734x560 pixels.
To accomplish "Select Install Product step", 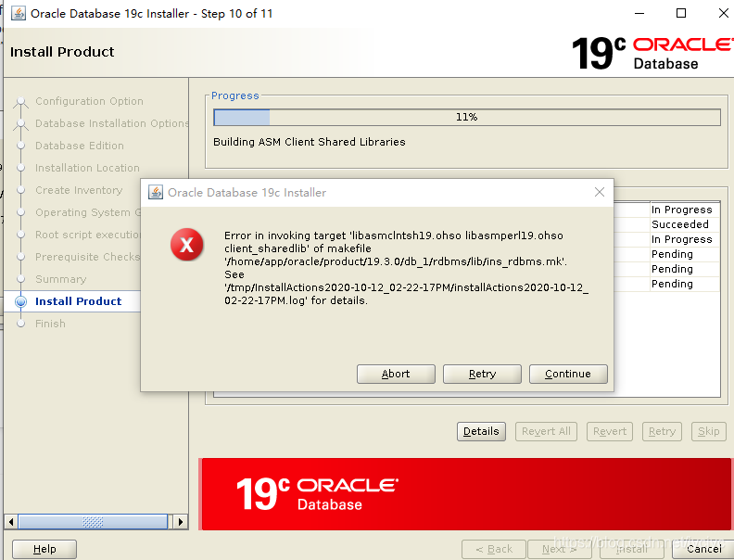I will coord(78,301).
